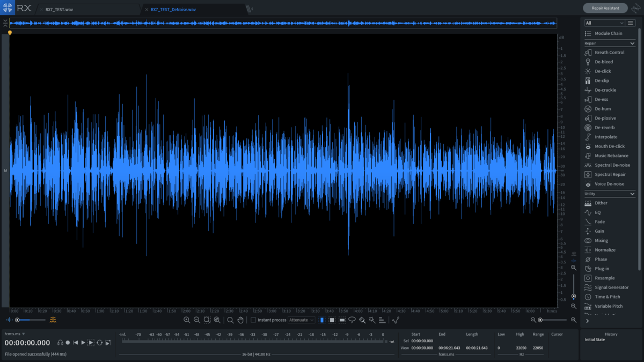Open the De-plosive module
The height and width of the screenshot is (362, 644).
tap(610, 118)
